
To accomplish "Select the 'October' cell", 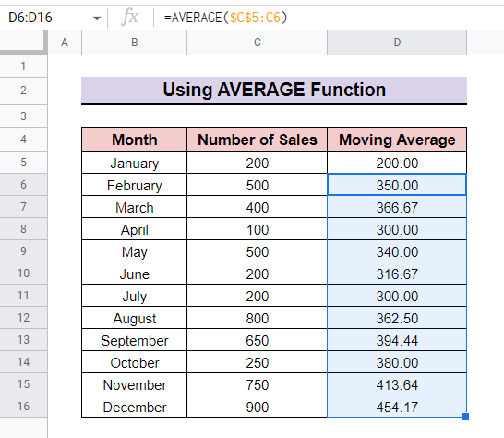I will tap(135, 363).
